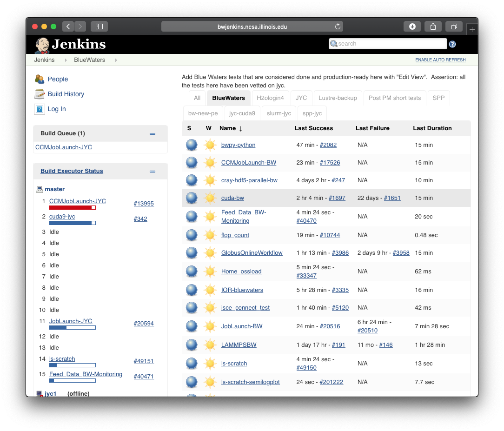The image size is (504, 431).
Task: Switch to the JYC tab
Action: point(301,98)
